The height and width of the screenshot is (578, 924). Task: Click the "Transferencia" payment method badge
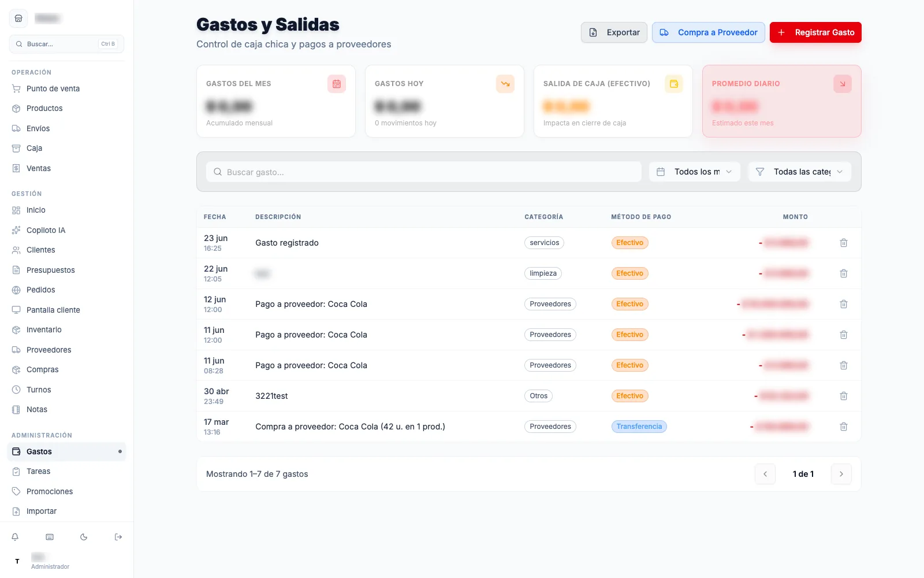(x=639, y=427)
